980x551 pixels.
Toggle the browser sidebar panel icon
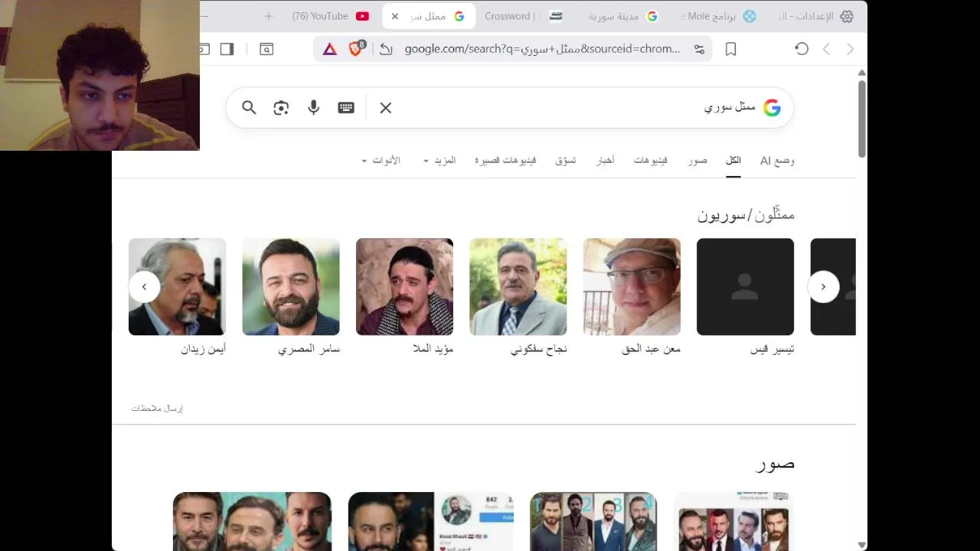[227, 49]
